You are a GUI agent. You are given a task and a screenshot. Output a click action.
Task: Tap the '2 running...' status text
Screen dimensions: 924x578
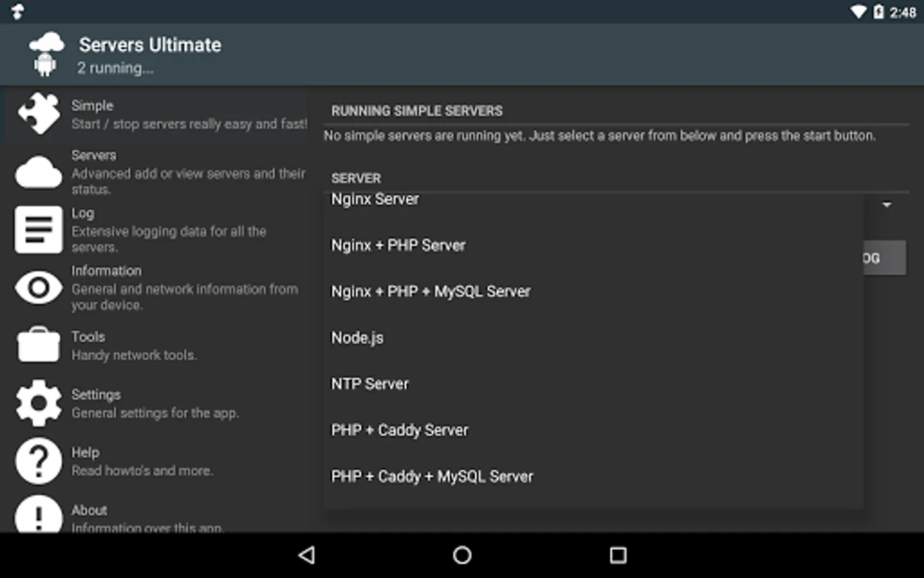coord(116,68)
